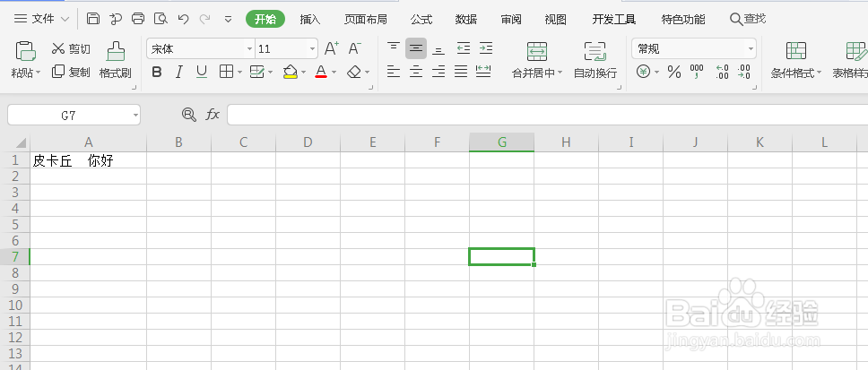Toggle Bold formatting
Viewport: 868px width, 370px height.
point(157,72)
